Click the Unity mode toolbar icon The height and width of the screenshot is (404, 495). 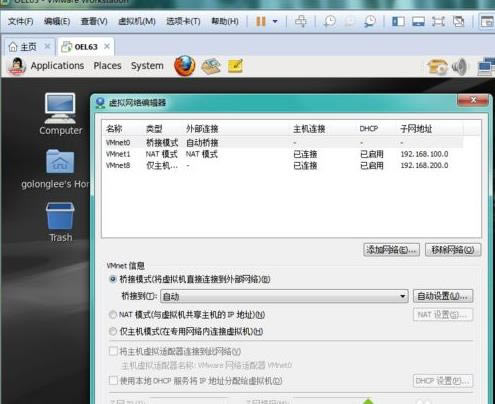(x=458, y=21)
